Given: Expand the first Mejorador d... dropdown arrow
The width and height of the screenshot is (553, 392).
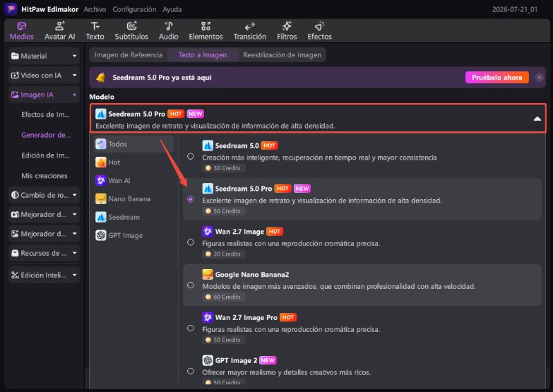Looking at the screenshot, I should tap(75, 214).
